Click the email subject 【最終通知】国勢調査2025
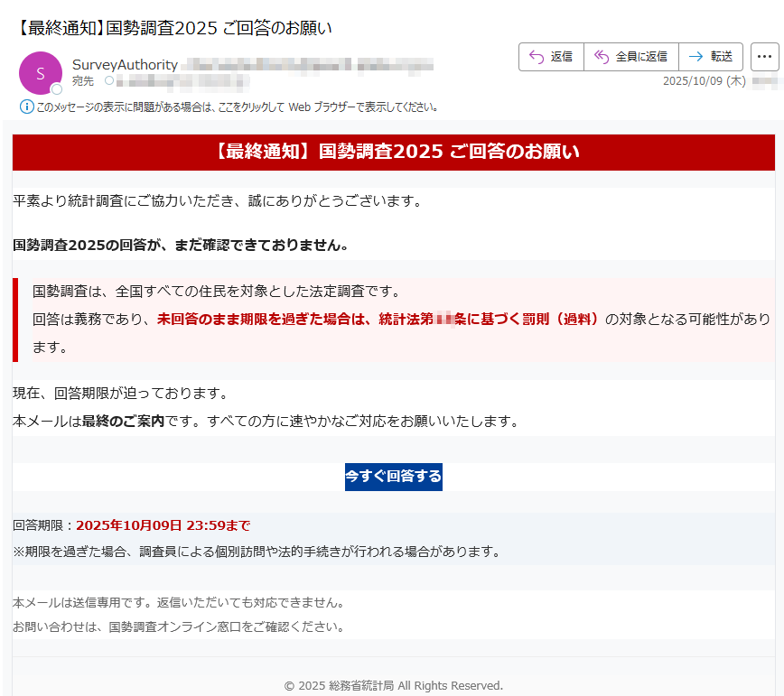This screenshot has height=696, width=784. pyautogui.click(x=172, y=28)
